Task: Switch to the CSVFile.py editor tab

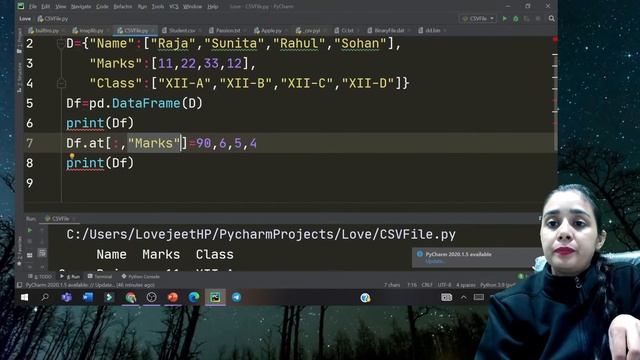Action: (x=136, y=31)
